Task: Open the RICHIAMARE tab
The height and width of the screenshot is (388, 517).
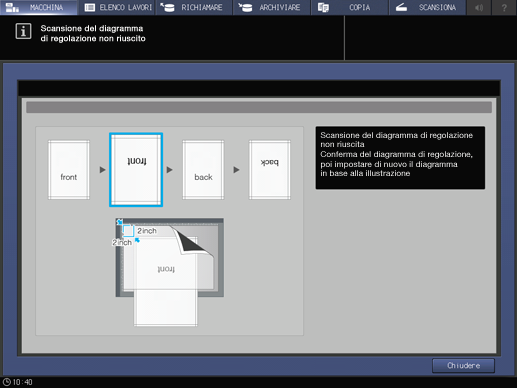Action: pos(194,7)
